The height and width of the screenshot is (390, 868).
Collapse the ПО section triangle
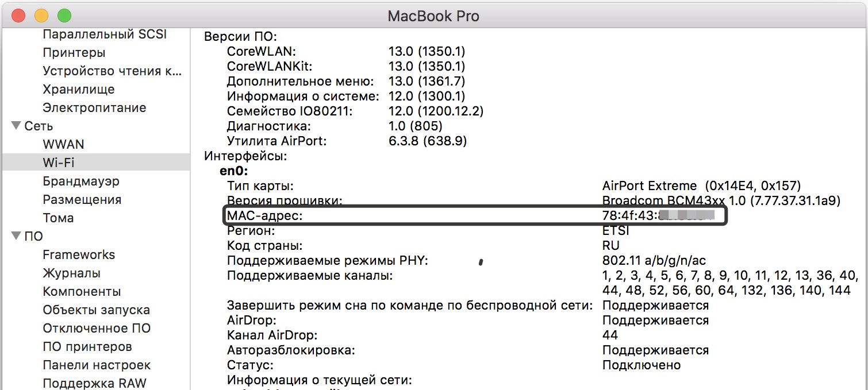[x=16, y=236]
